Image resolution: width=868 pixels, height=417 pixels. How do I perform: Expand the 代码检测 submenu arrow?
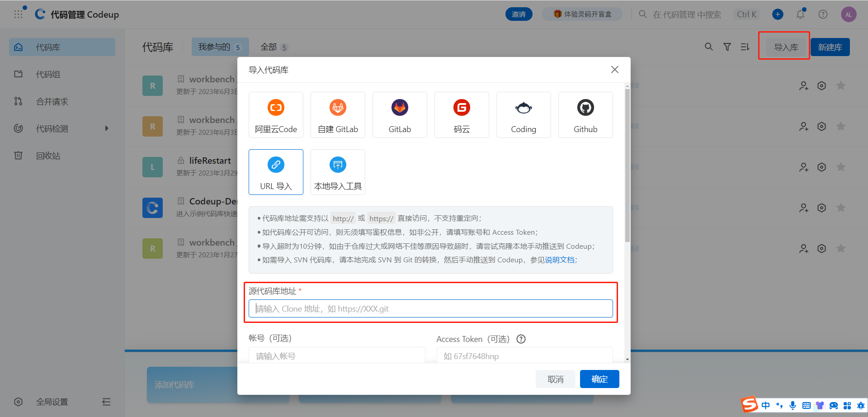pyautogui.click(x=107, y=128)
